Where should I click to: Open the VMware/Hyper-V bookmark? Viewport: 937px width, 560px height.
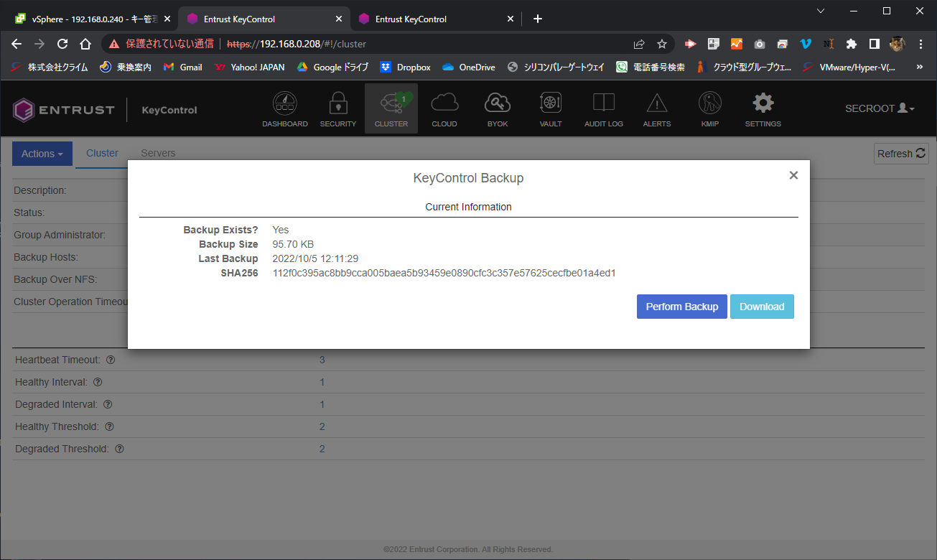coord(849,67)
